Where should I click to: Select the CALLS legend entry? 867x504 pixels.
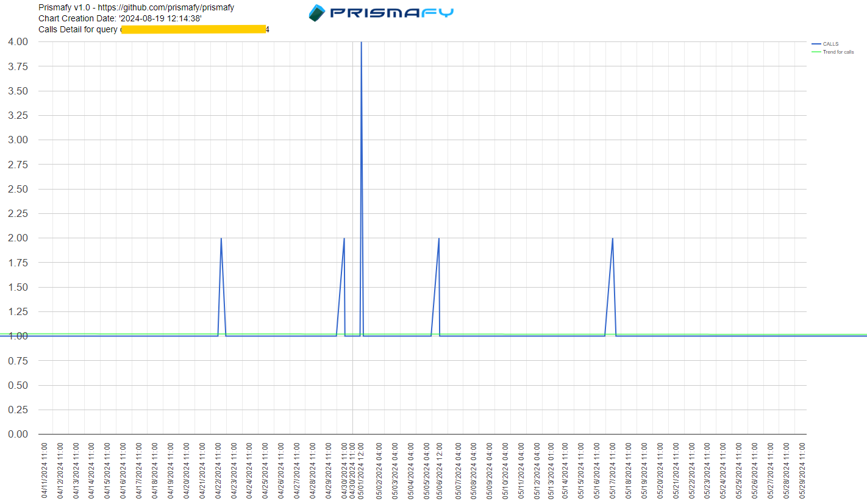coord(825,44)
